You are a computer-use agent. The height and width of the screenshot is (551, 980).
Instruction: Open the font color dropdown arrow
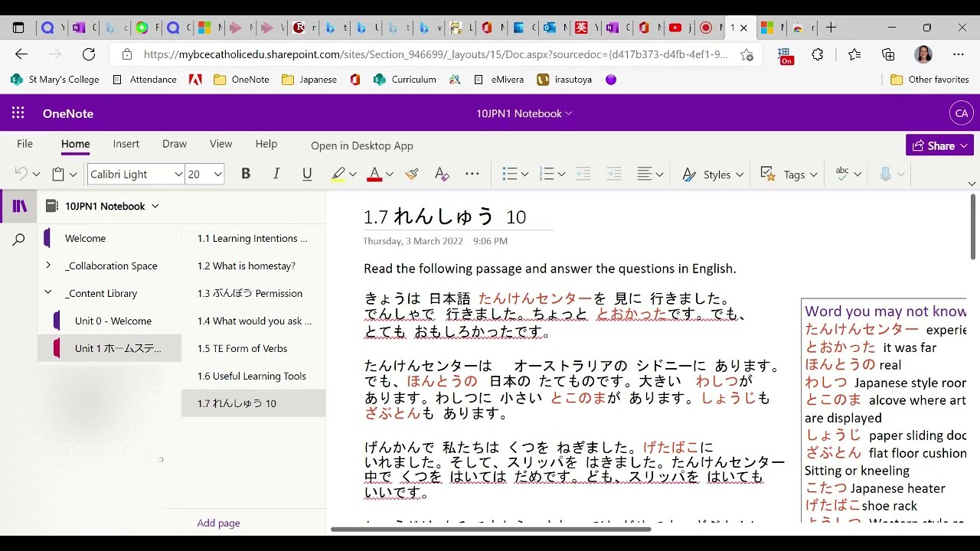pos(389,174)
